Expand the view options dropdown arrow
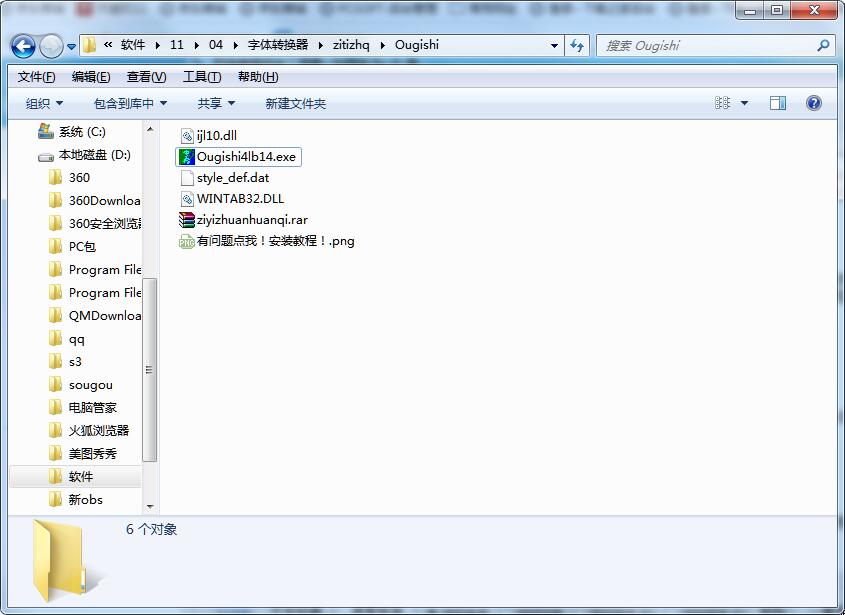 pyautogui.click(x=744, y=103)
